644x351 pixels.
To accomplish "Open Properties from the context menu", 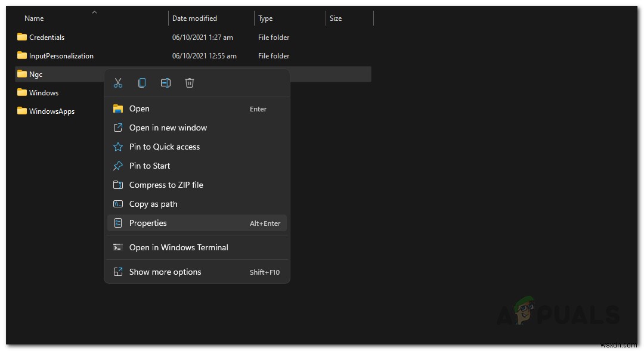I will point(197,223).
